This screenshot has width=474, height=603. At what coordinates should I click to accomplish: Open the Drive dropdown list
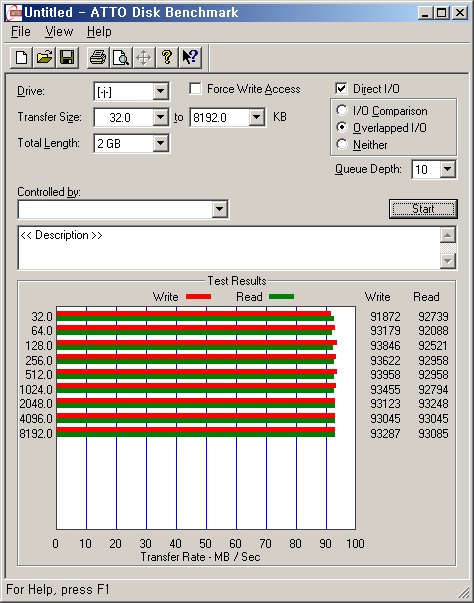tap(160, 92)
